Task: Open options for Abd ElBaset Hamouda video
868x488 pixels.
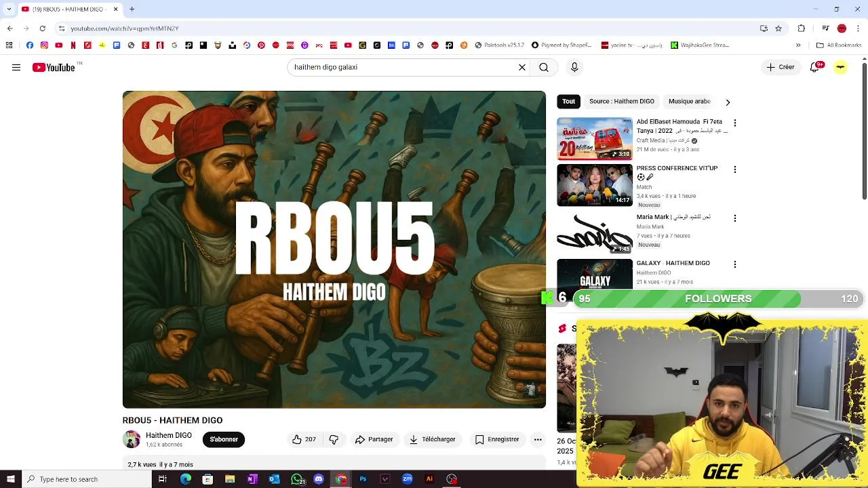Action: click(x=735, y=123)
